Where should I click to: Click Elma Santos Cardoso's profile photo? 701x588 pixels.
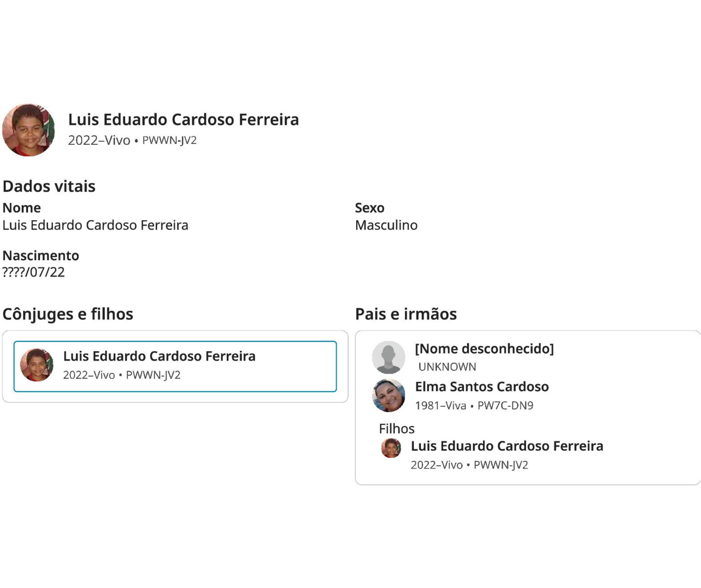[x=388, y=396]
